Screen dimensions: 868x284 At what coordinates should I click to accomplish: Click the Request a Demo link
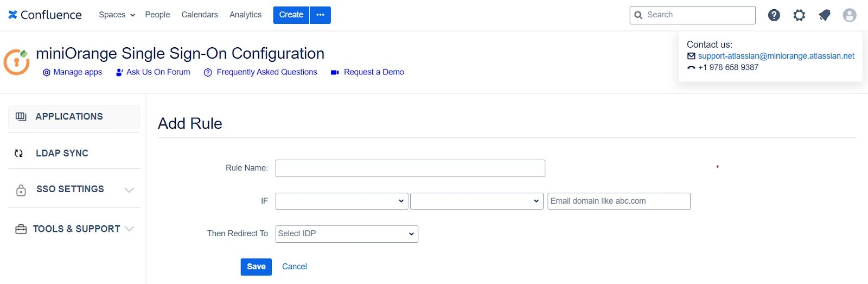(x=374, y=72)
